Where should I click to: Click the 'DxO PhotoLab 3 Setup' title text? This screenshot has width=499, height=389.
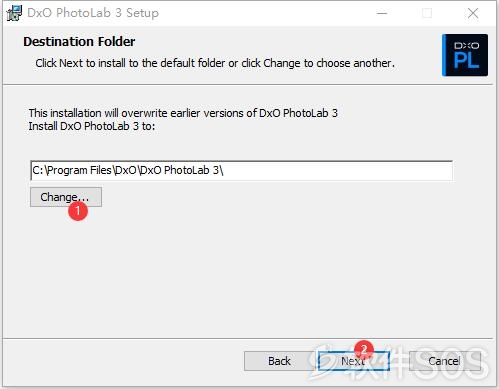click(93, 13)
